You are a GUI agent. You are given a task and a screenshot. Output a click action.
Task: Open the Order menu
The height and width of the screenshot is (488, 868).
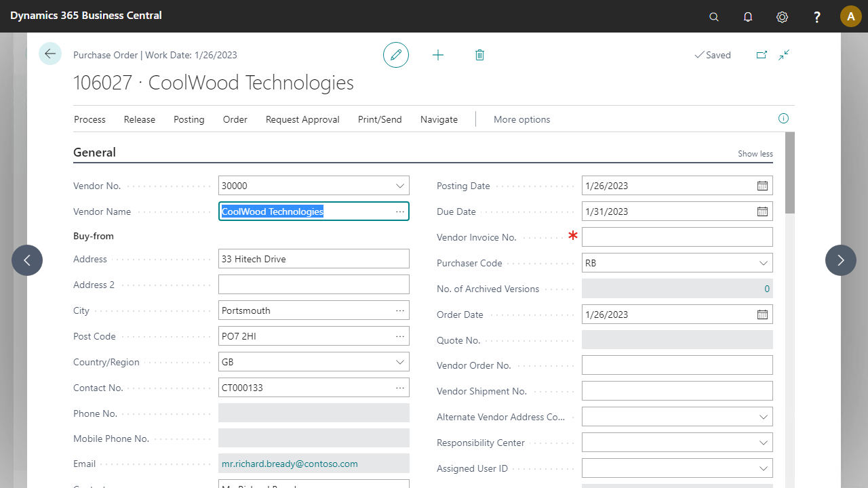coord(235,119)
